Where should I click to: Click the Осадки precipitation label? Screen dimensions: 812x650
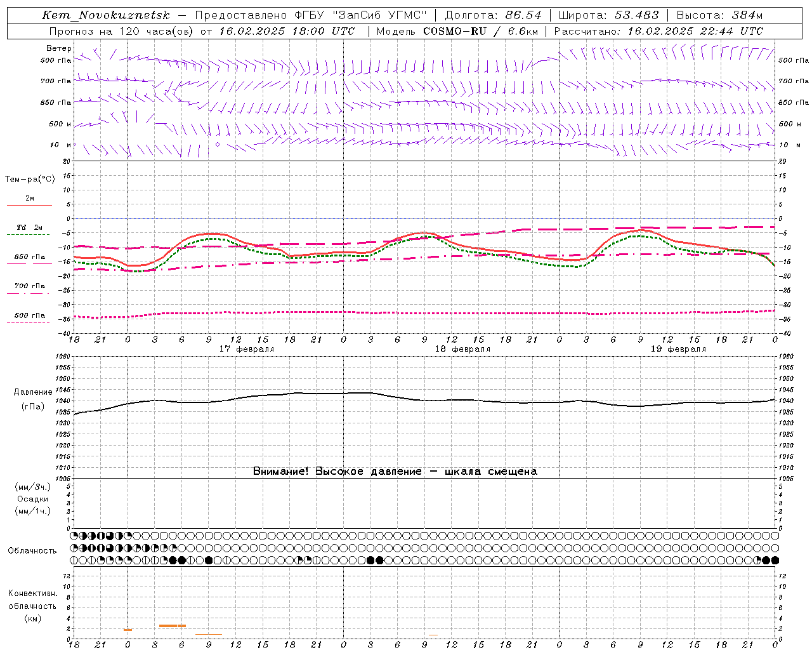[33, 499]
